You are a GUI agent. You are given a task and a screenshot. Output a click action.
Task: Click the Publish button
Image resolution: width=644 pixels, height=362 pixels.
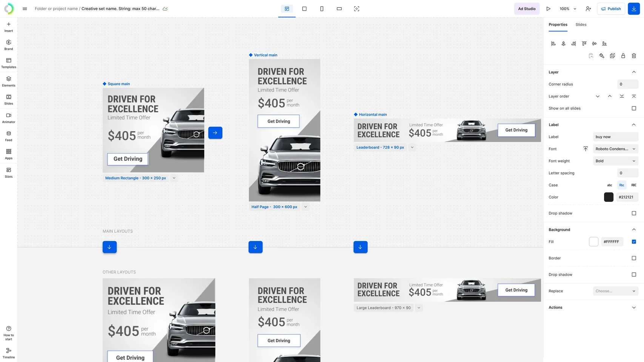coord(611,9)
